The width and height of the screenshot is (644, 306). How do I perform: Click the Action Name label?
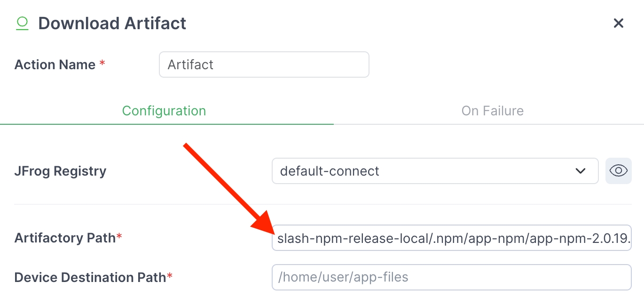point(55,64)
